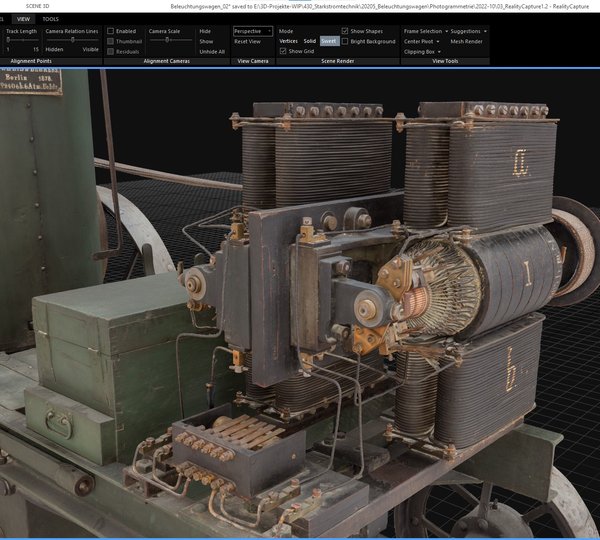Click the Alignment Points group label
Screen dimensions: 600x540
31,61
